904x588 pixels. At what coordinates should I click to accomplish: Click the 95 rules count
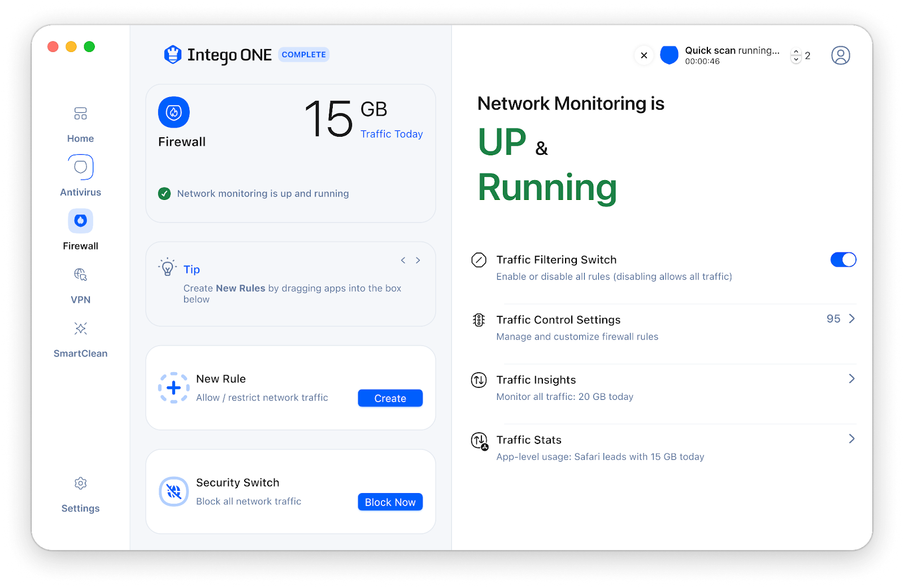833,319
